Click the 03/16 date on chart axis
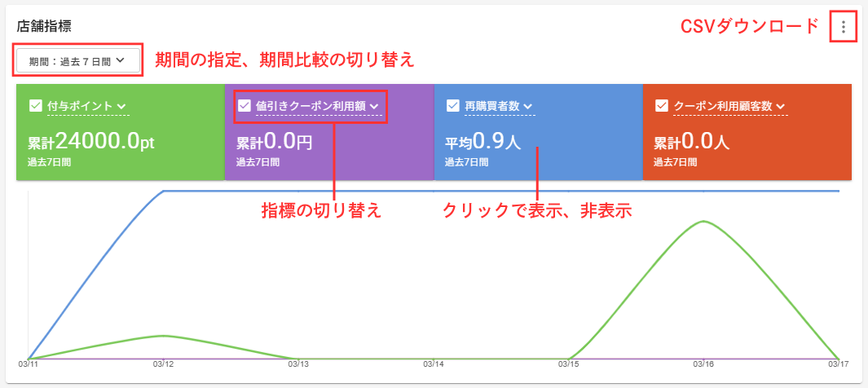 click(x=703, y=364)
